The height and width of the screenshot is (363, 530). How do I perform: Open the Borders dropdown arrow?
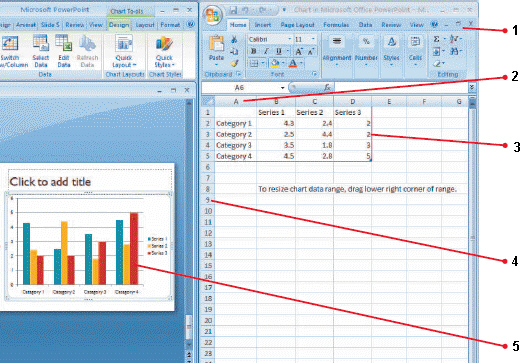point(262,63)
